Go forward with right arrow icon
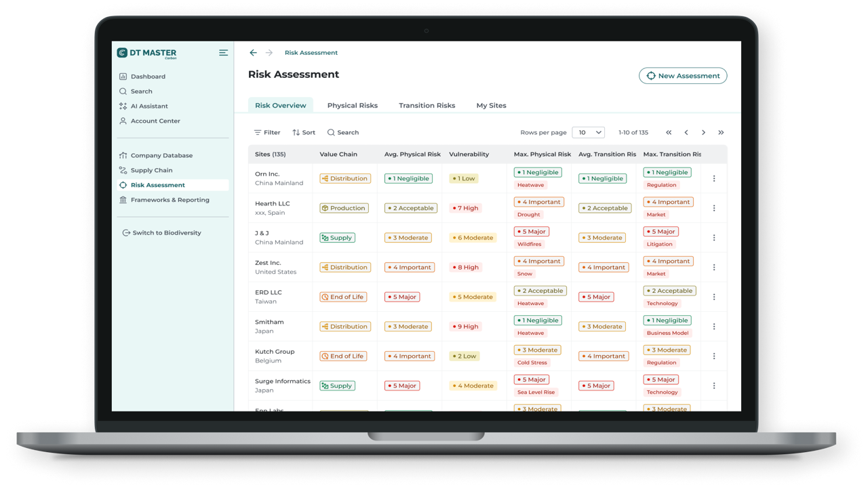868x488 pixels. pos(269,53)
